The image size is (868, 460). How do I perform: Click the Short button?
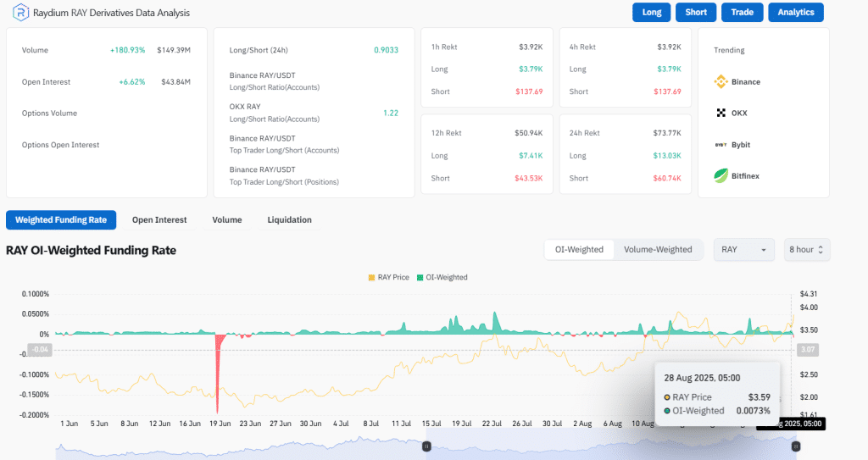coord(696,13)
